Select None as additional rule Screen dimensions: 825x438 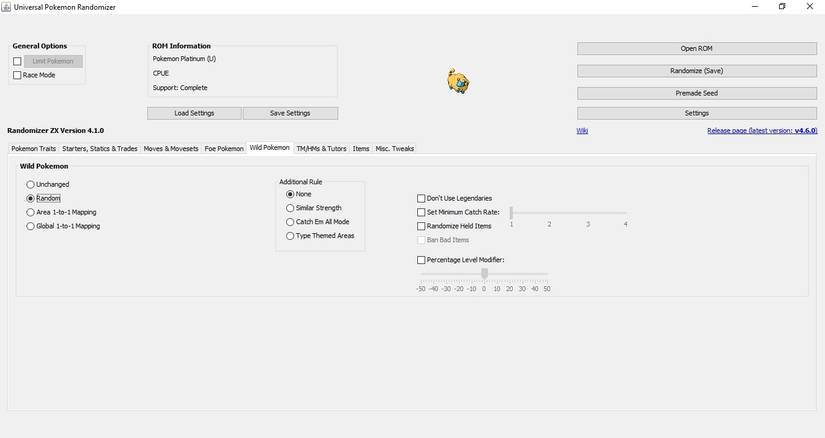290,194
